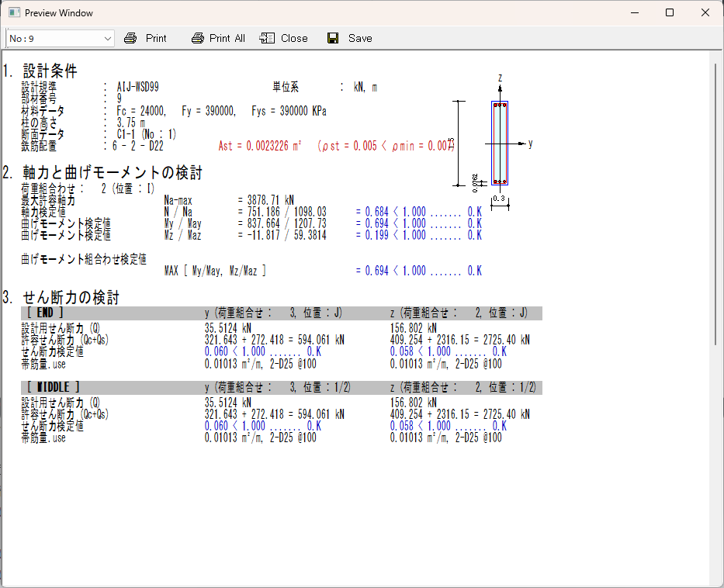Maximize the Preview Window
This screenshot has width=724, height=588.
(x=670, y=12)
